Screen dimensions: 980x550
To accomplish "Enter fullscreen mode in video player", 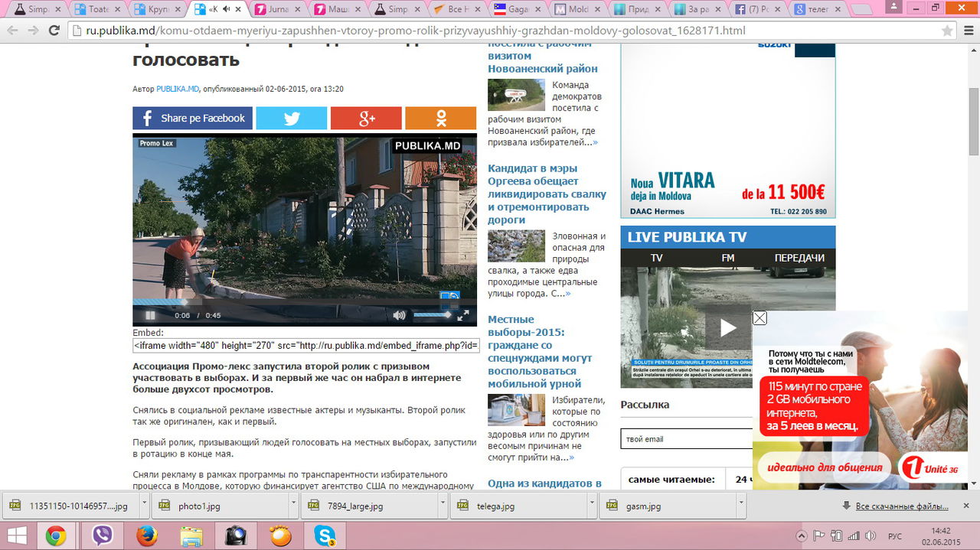I will tap(463, 315).
